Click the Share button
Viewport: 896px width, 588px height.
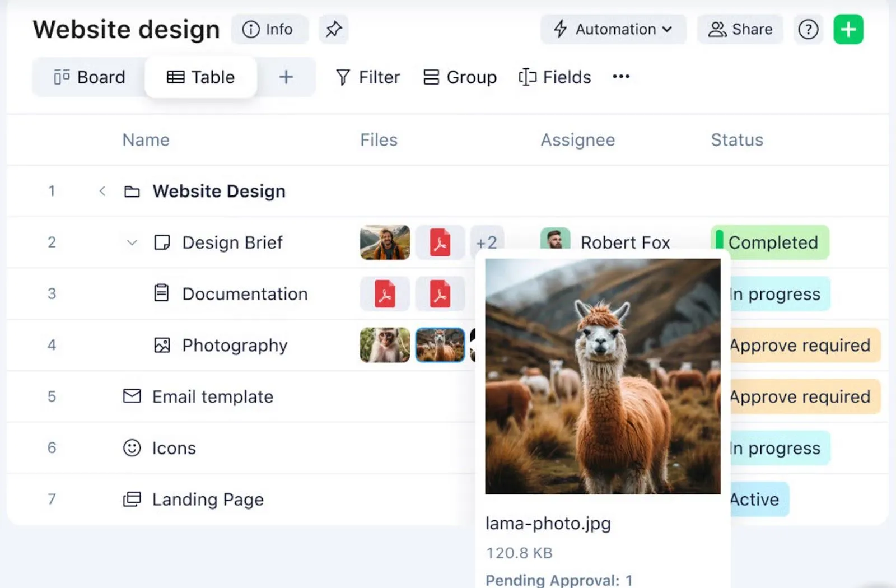(x=740, y=29)
